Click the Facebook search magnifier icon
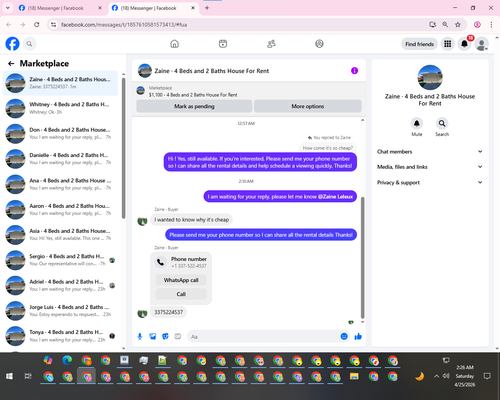Image resolution: width=500 pixels, height=400 pixels. point(29,44)
